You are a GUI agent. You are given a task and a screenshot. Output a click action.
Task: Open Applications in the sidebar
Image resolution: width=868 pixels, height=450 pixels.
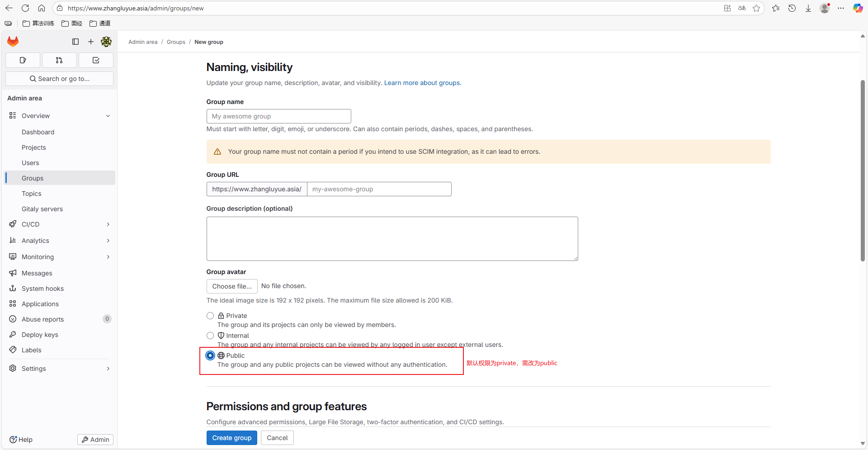(x=59, y=304)
